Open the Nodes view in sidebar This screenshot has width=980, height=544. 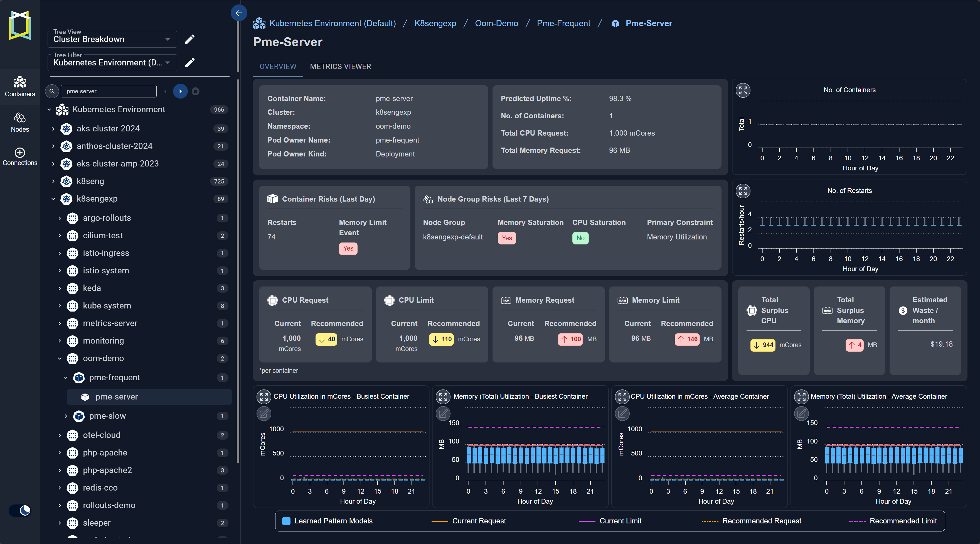tap(20, 122)
